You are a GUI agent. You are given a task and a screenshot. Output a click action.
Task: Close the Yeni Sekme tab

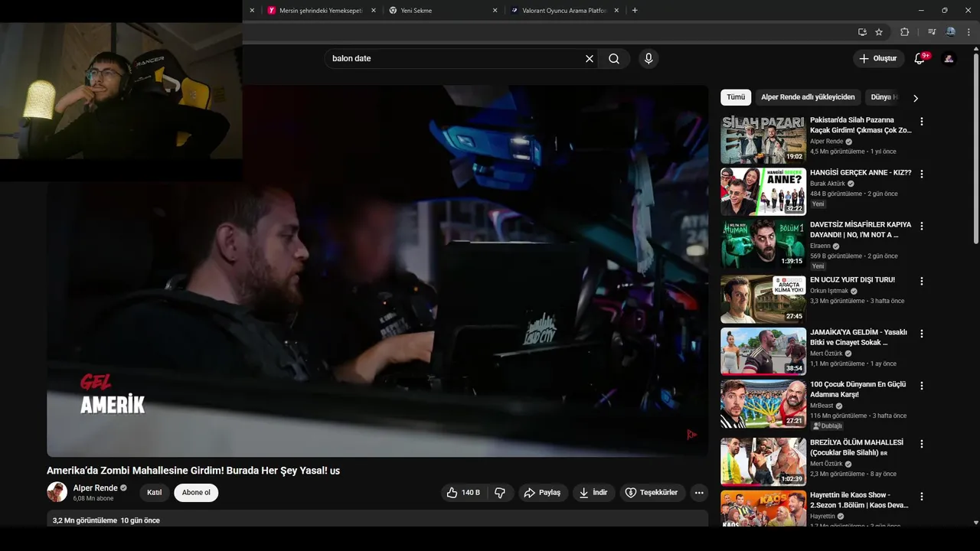(x=495, y=11)
